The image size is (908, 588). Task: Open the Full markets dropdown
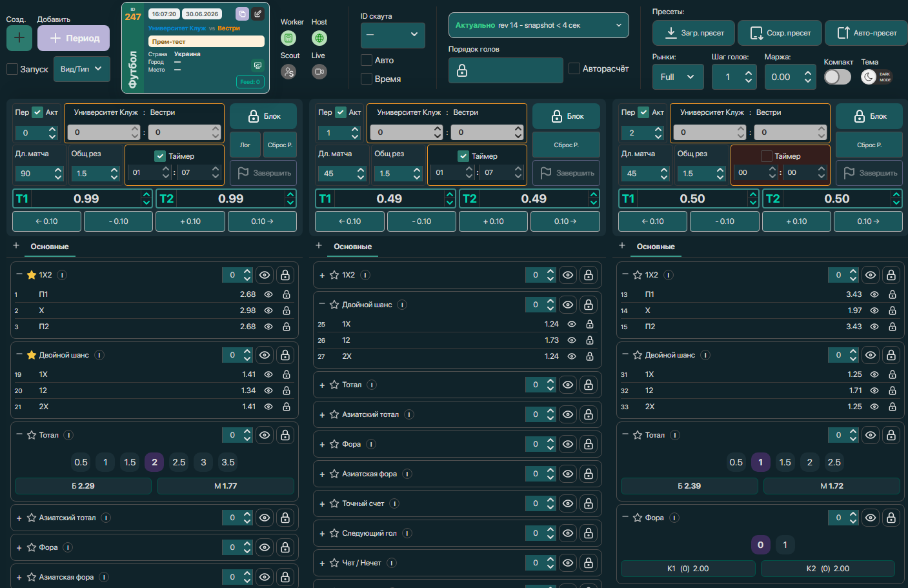678,77
